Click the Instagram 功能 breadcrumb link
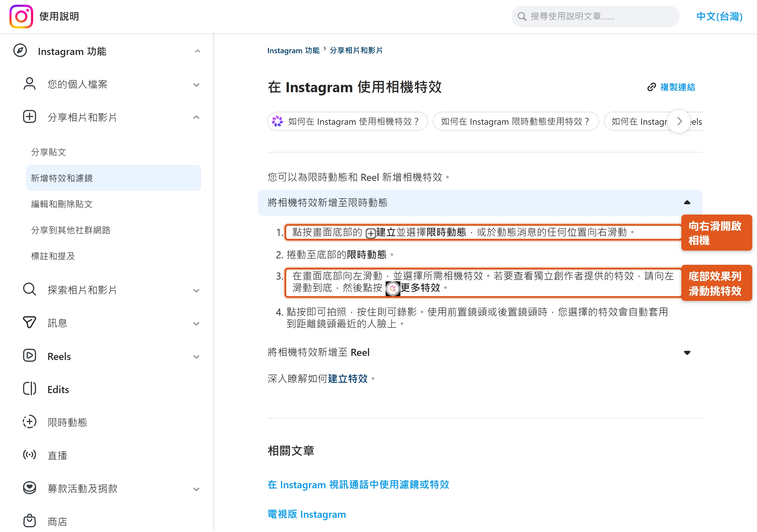757x532 pixels. [x=293, y=51]
